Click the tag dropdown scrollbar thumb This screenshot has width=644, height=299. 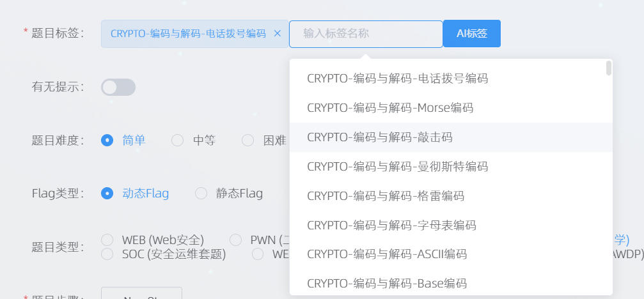point(609,68)
